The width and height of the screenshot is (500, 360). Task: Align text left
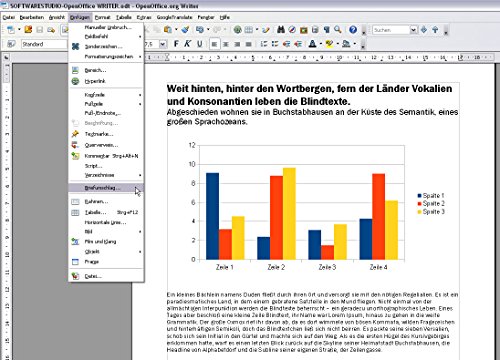click(214, 44)
